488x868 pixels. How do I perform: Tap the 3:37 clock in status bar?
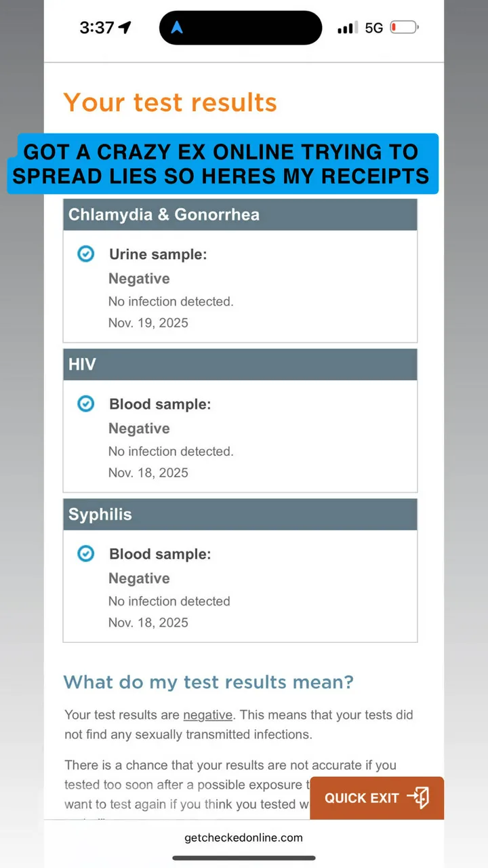tap(96, 28)
